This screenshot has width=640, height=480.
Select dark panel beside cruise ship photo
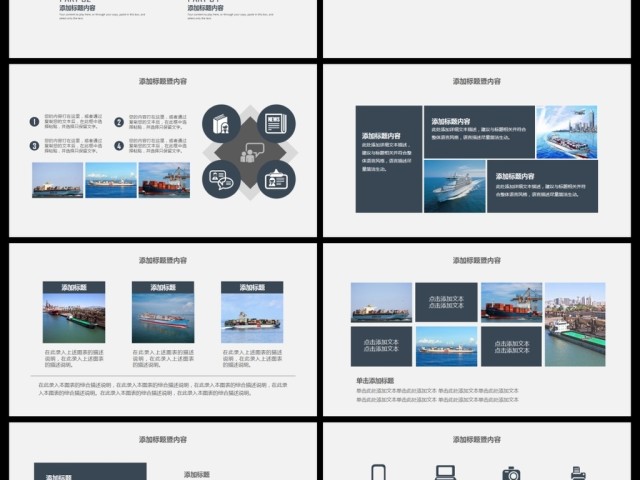point(542,186)
